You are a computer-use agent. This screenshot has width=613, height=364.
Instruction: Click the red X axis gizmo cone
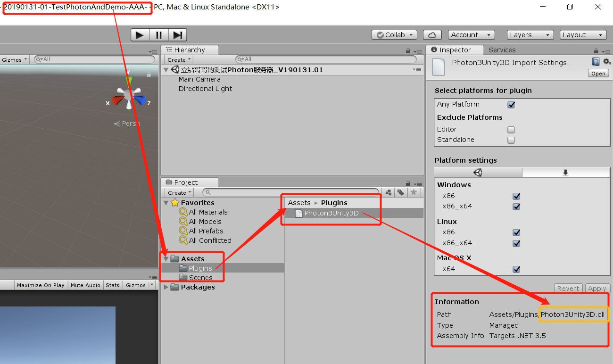coord(118,100)
